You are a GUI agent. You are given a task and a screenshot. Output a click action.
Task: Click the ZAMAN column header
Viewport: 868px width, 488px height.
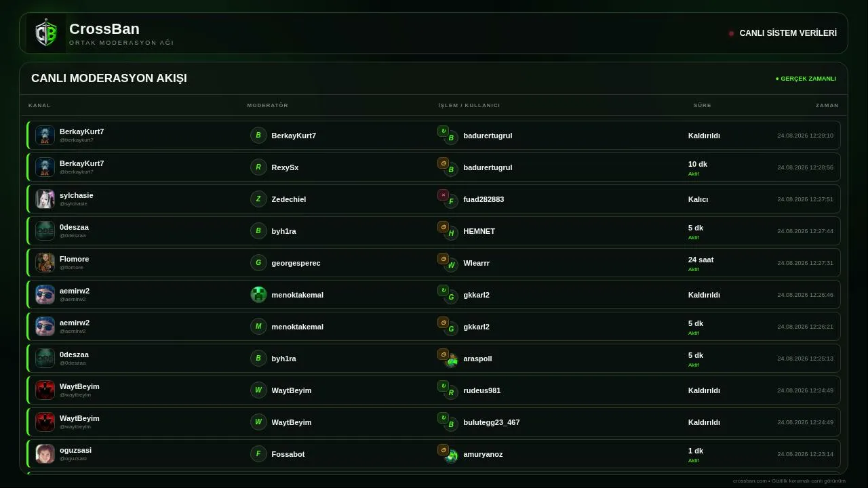pos(827,105)
